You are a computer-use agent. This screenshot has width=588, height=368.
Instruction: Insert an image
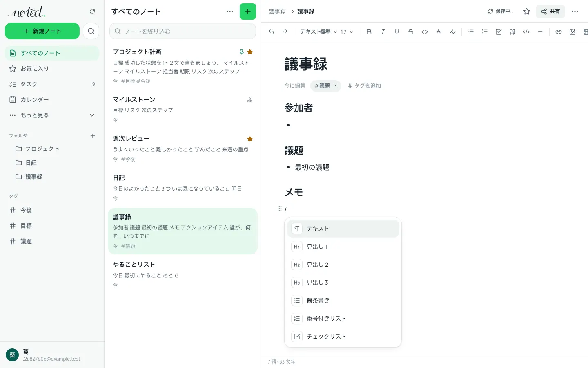[572, 32]
